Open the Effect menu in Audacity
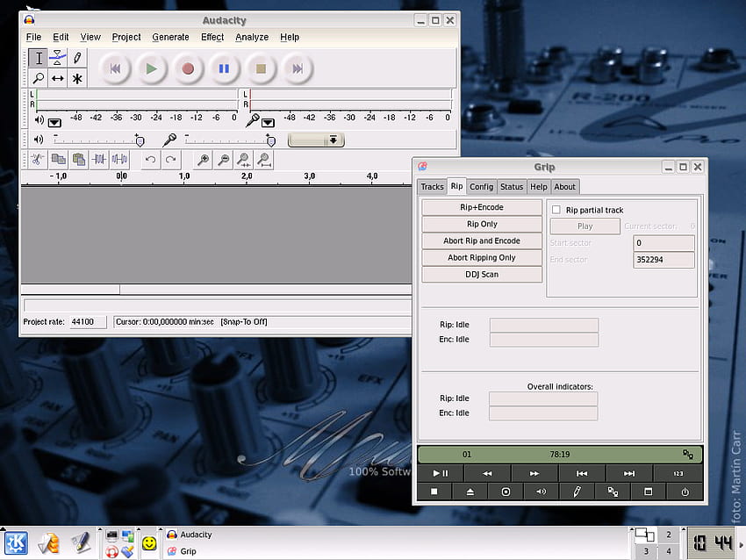Viewport: 746px width, 560px height. point(212,37)
